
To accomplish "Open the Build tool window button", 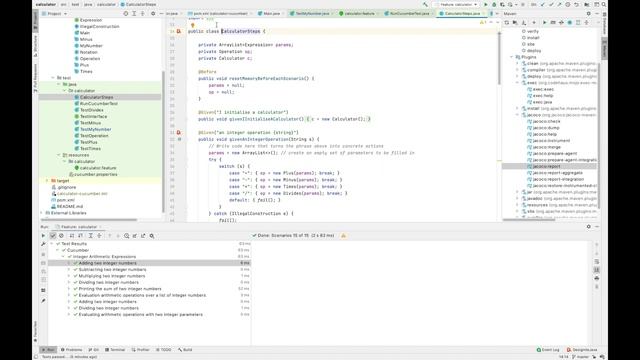I will click(185, 350).
